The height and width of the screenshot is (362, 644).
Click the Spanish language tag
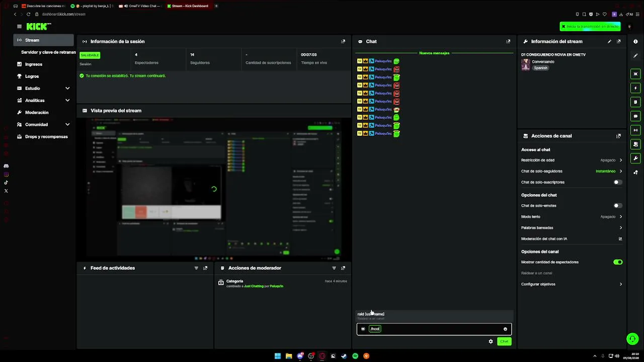coord(540,68)
